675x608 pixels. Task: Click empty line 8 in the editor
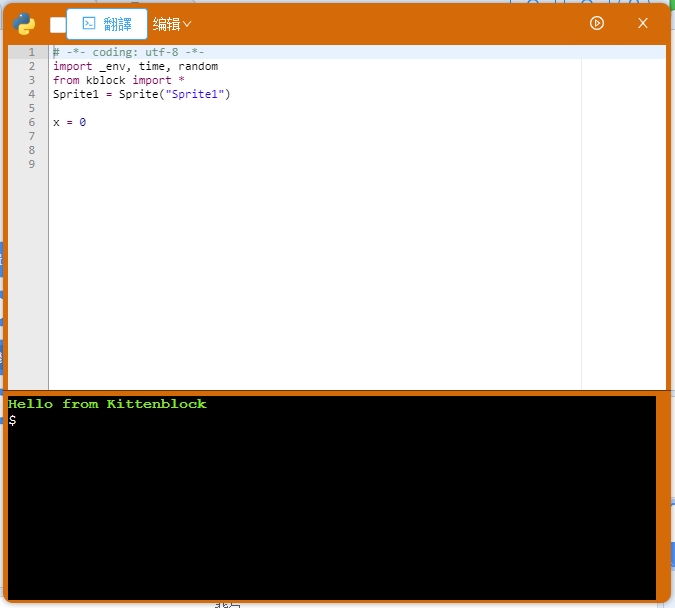tap(300, 150)
